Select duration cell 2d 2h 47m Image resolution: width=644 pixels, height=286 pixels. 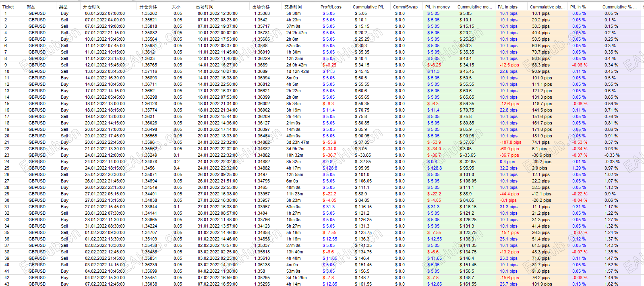click(x=296, y=33)
